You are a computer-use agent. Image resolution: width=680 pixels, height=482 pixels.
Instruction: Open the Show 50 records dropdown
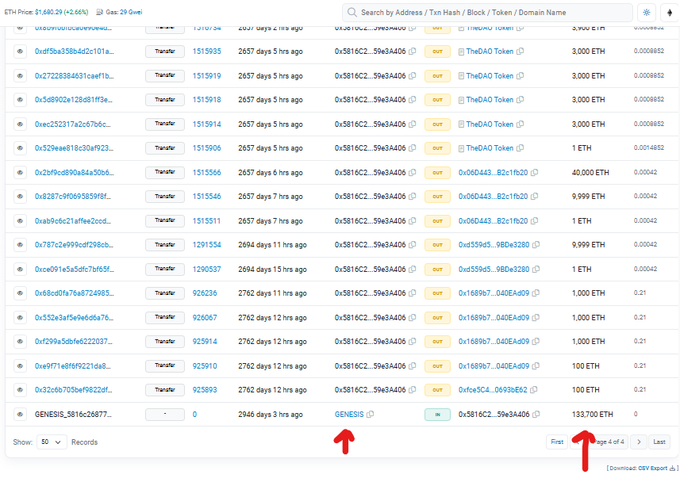click(x=52, y=442)
